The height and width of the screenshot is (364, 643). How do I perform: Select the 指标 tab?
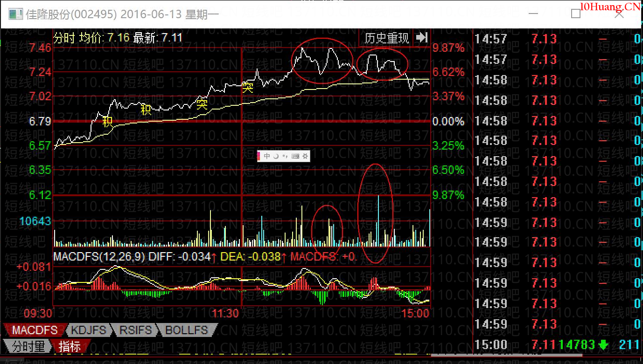tap(69, 346)
